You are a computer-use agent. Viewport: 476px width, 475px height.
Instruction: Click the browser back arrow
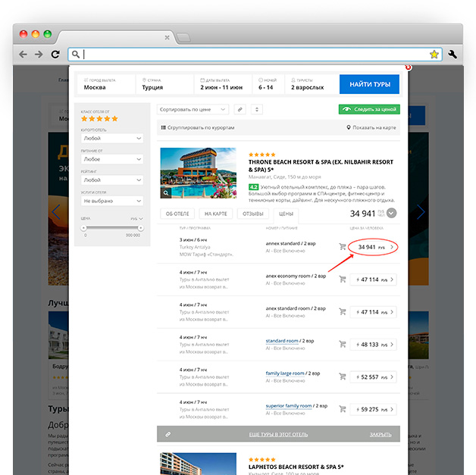point(23,55)
